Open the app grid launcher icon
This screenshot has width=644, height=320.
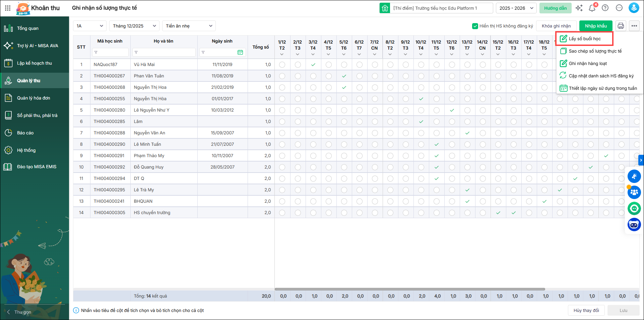coord(8,8)
